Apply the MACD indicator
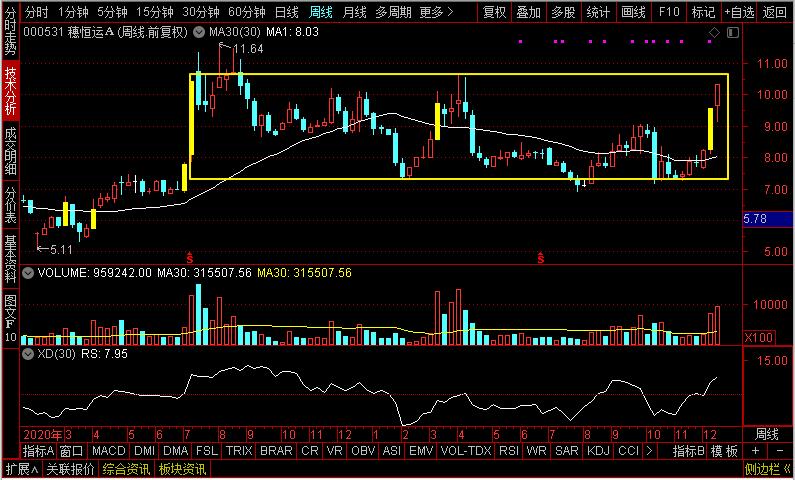Image resolution: width=795 pixels, height=480 pixels. click(109, 451)
